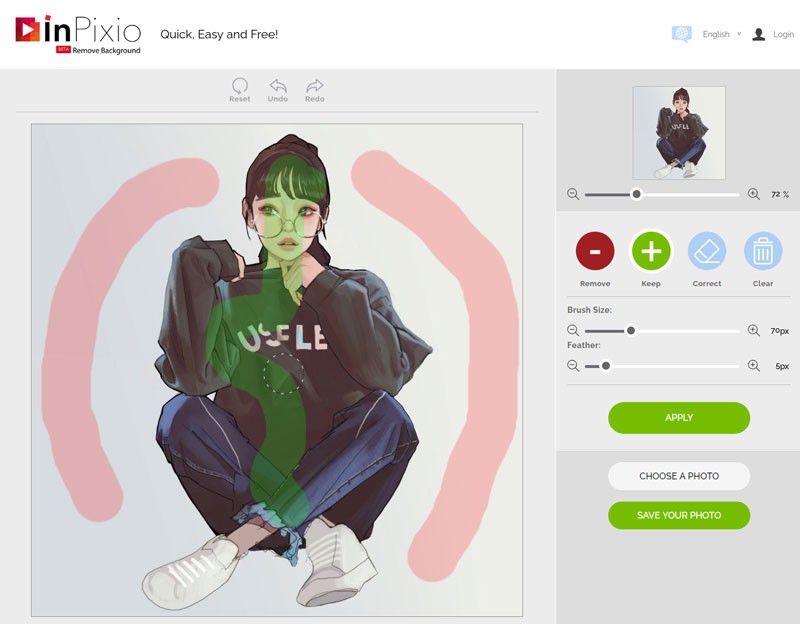The width and height of the screenshot is (800, 624).
Task: Click the globe chat language icon
Action: point(682,34)
